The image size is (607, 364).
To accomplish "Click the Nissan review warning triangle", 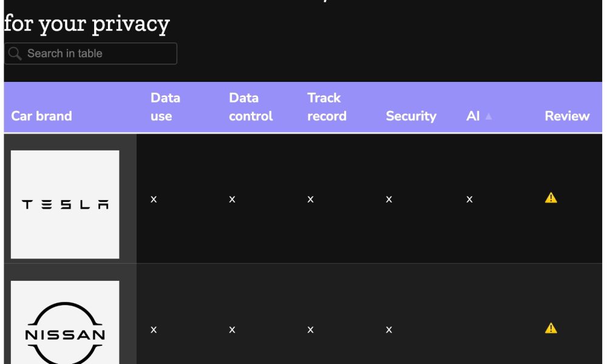I will coord(551,328).
